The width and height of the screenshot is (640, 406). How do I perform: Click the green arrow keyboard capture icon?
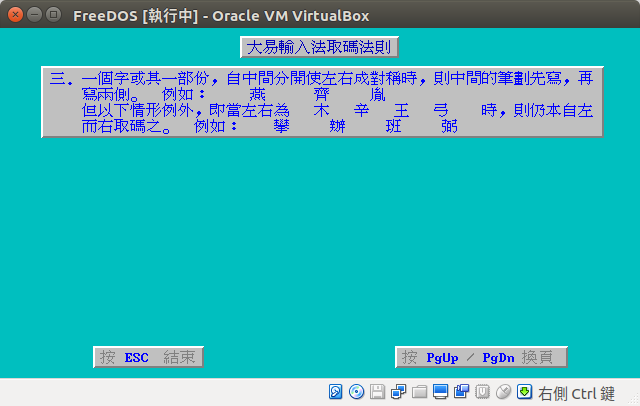524,391
